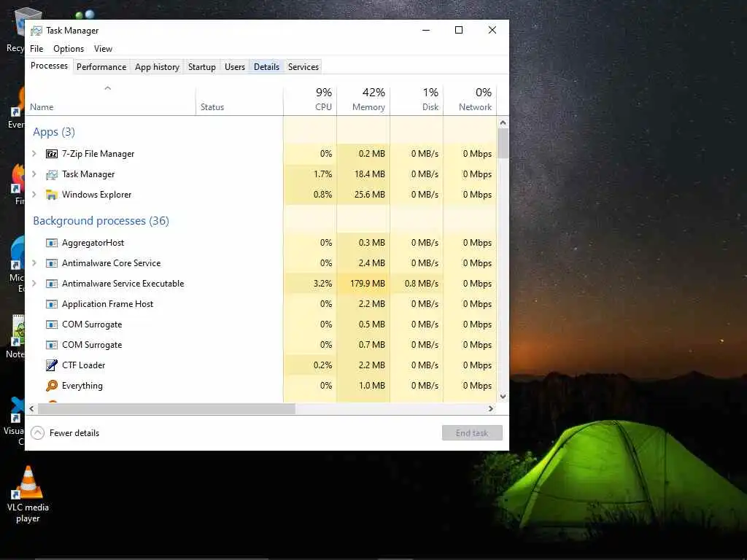Click the Application Frame Host icon
The height and width of the screenshot is (560, 747).
[x=52, y=304]
